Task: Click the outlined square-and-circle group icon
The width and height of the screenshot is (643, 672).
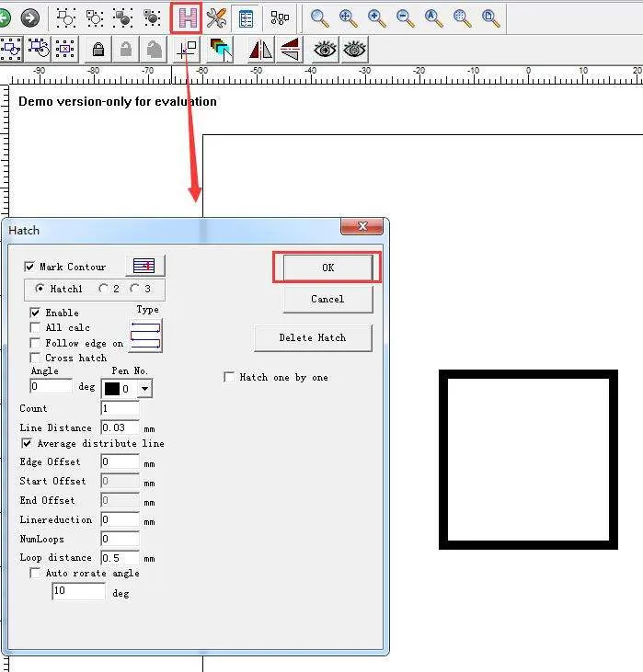Action: click(66, 17)
